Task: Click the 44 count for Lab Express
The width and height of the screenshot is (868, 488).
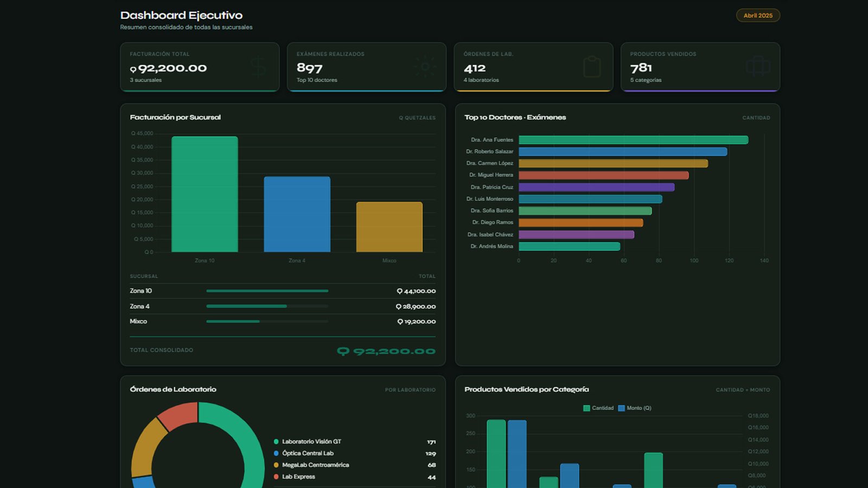Action: [x=432, y=478]
